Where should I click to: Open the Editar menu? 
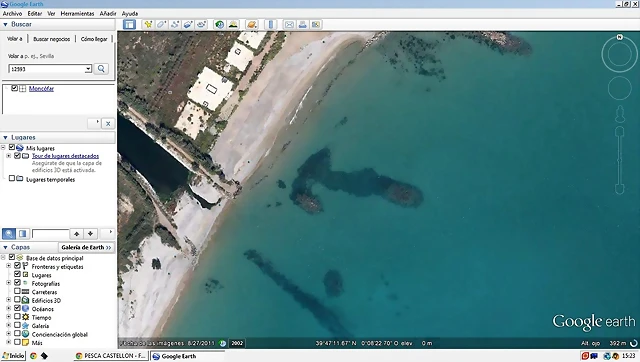point(35,13)
